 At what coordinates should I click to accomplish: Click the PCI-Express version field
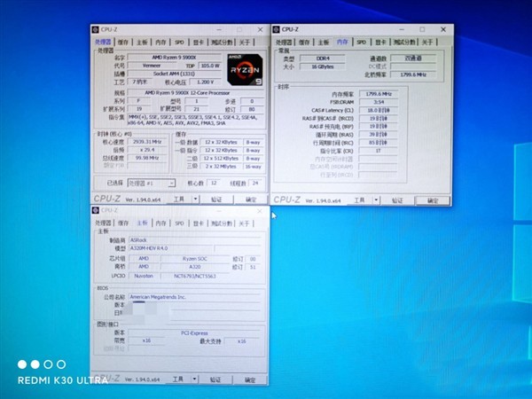coord(194,332)
